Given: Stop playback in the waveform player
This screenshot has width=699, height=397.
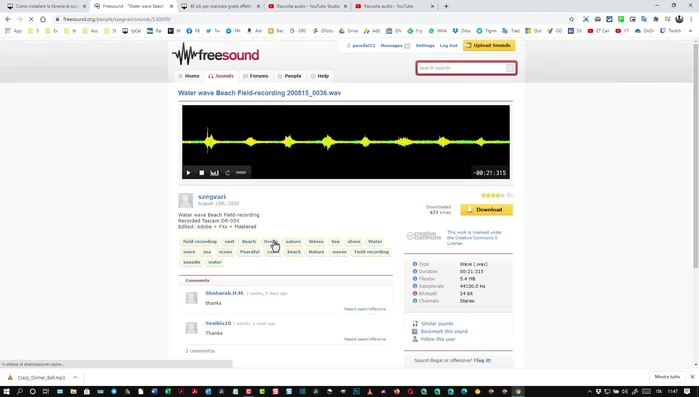Looking at the screenshot, I should (x=201, y=173).
